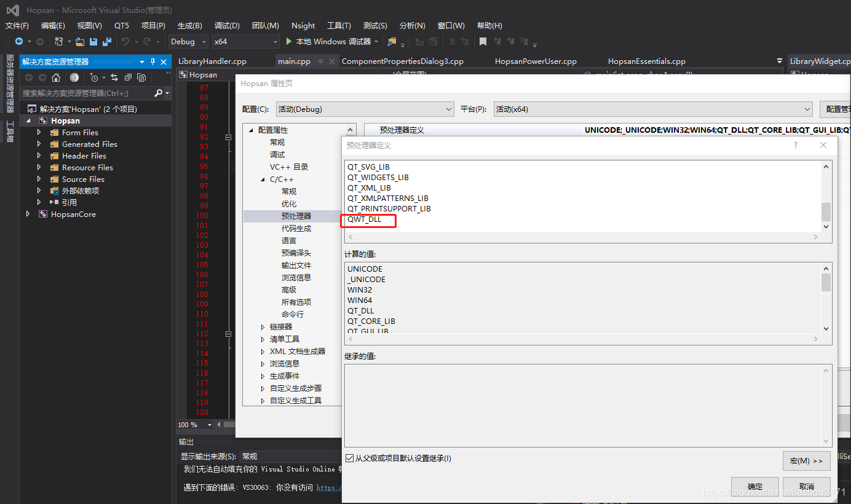Click the Visual Studio logo in title bar
Viewport: 851px width, 504px height.
click(12, 10)
